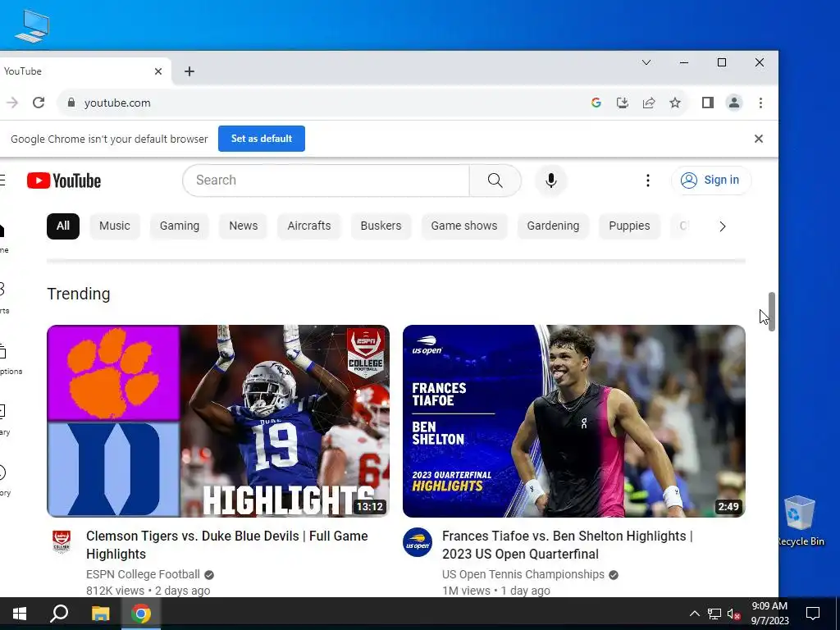840x630 pixels.
Task: Click ESPN College Football channel avatar
Action: [61, 541]
